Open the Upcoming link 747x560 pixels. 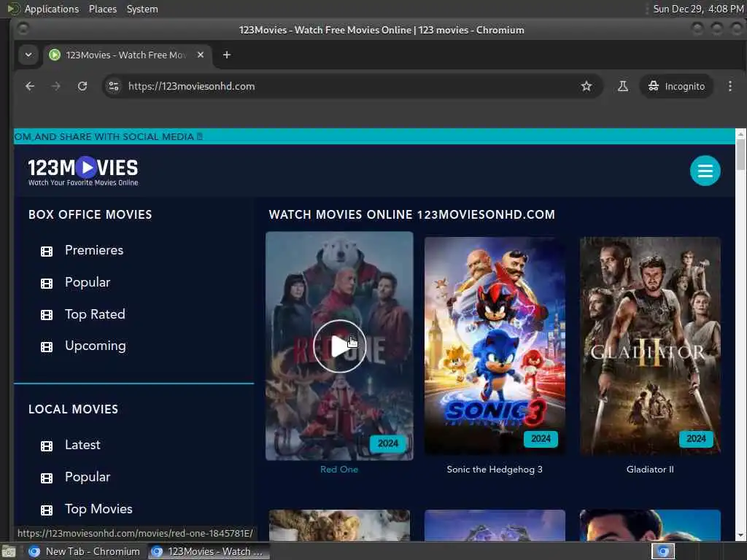click(96, 346)
